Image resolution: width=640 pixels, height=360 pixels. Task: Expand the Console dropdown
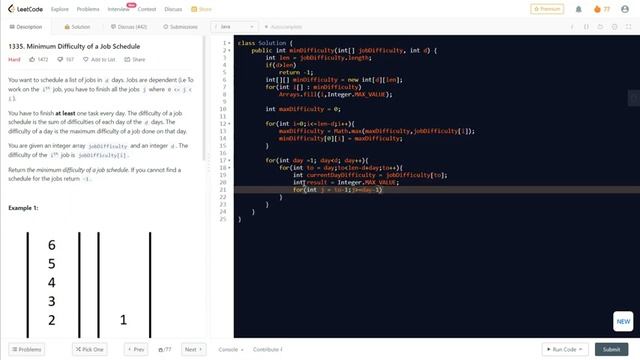(231, 349)
